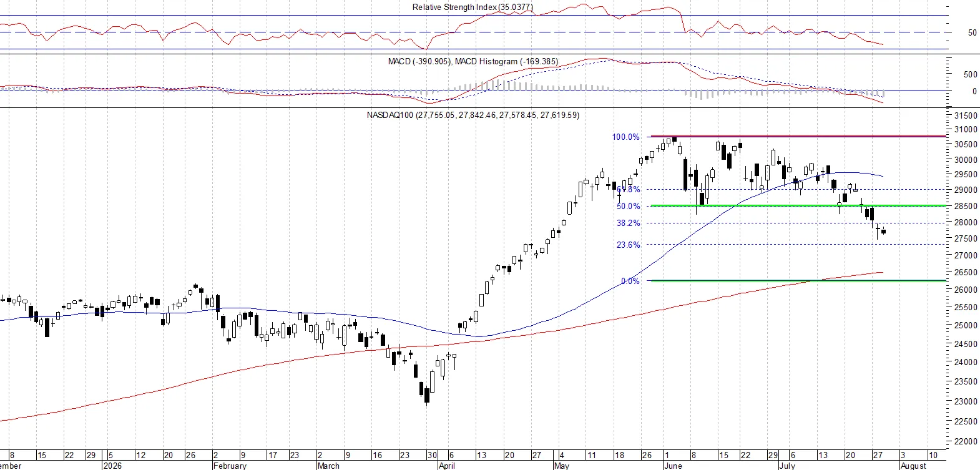
Task: Select the 100.0% Fibonacci retracement label
Action: click(x=626, y=137)
